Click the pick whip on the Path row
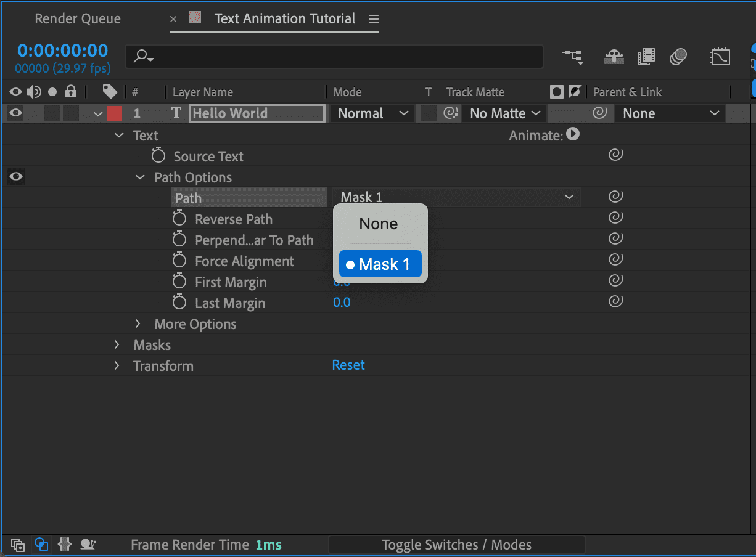 615,197
